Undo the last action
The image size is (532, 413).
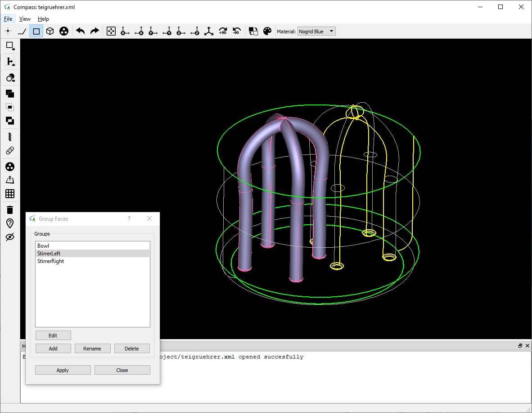click(81, 31)
